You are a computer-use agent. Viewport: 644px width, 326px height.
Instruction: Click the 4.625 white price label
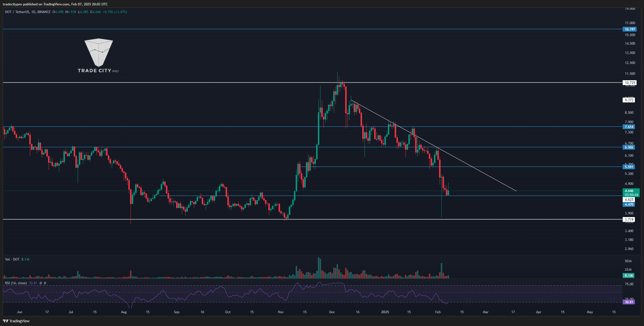point(629,200)
